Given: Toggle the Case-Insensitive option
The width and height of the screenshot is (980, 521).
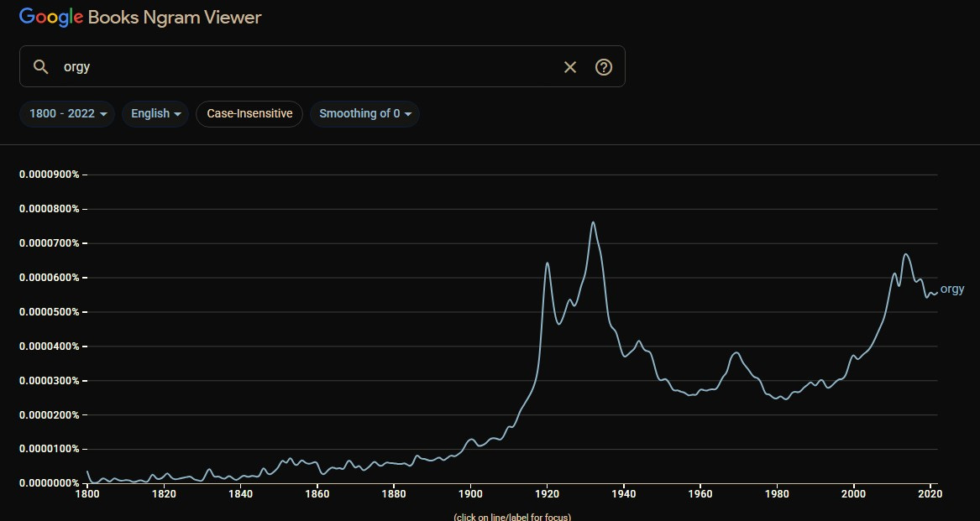Looking at the screenshot, I should point(249,114).
